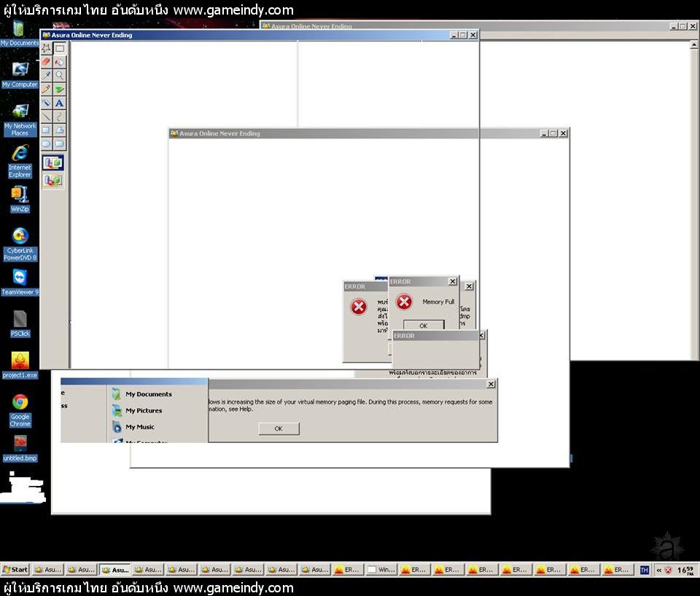Viewport: 700px width, 596px height.
Task: Activate the Text tool letter A
Action: [59, 103]
